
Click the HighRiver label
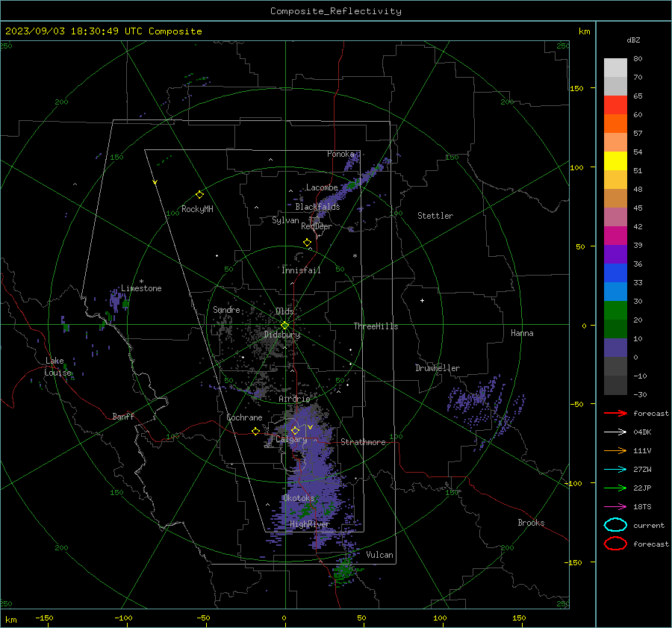309,524
